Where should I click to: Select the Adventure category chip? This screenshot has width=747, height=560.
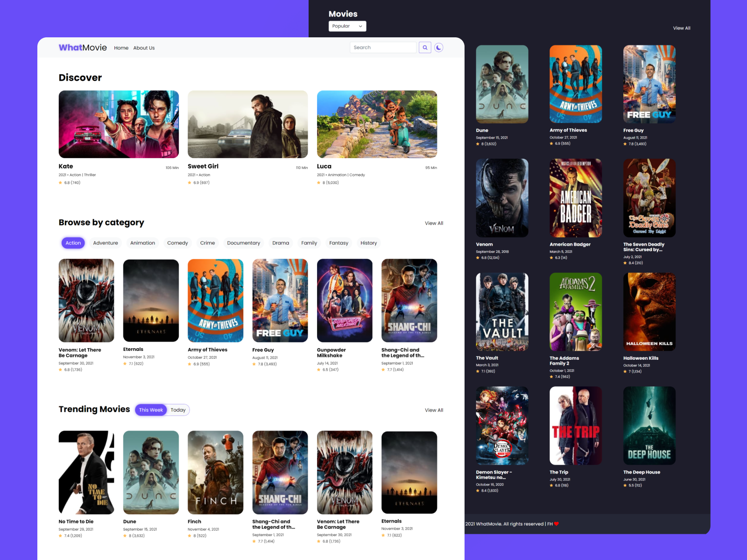tap(106, 243)
